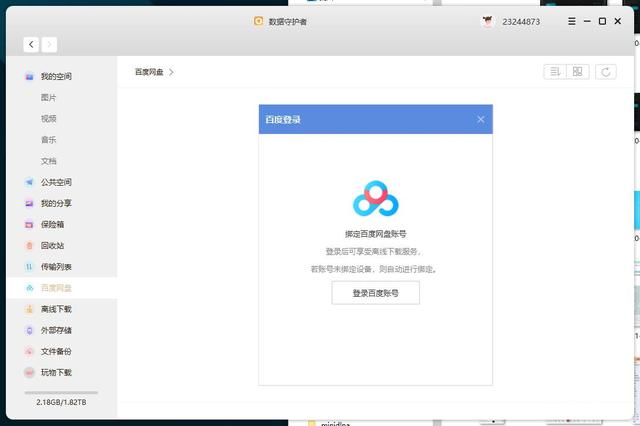The width and height of the screenshot is (640, 426).
Task: Click the 传输列表 transfer icon
Action: [29, 267]
